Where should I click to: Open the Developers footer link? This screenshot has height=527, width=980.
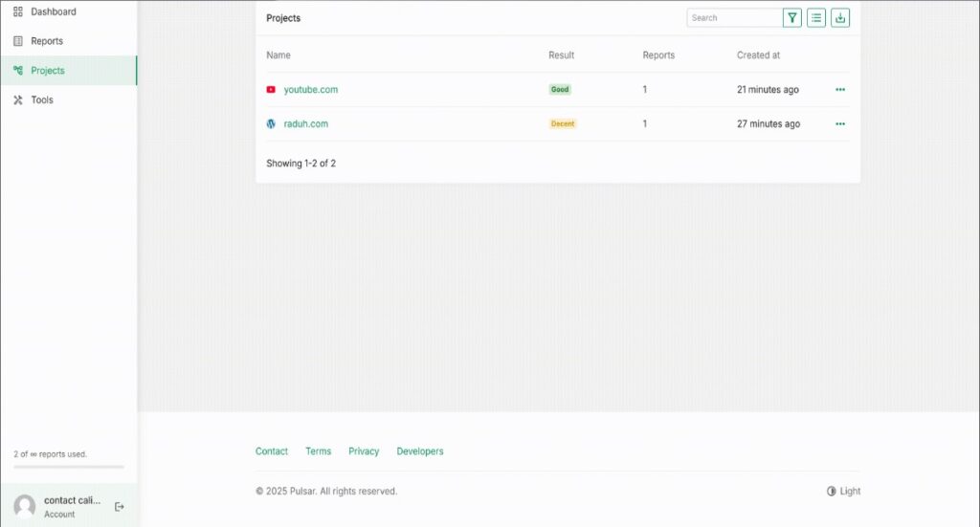pos(420,451)
